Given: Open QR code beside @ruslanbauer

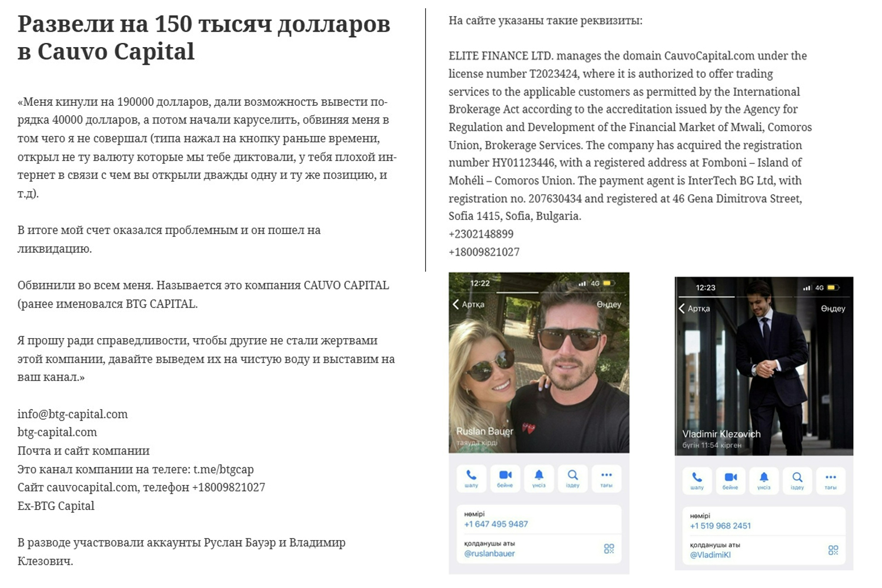Looking at the screenshot, I should click(609, 549).
